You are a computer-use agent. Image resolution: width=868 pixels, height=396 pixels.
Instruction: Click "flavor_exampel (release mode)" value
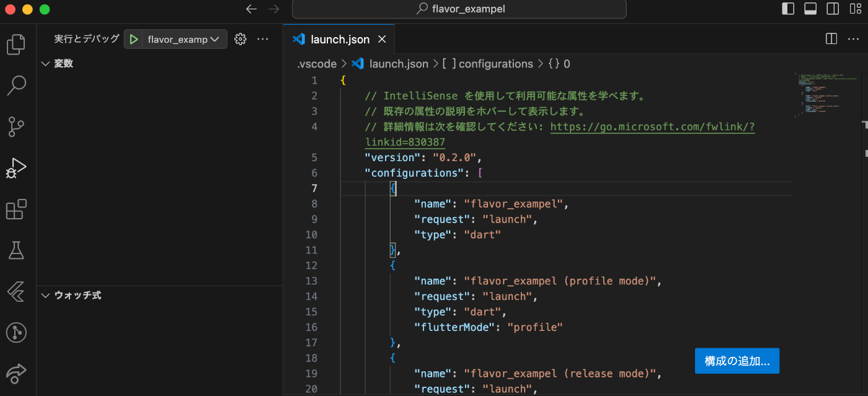pos(560,374)
